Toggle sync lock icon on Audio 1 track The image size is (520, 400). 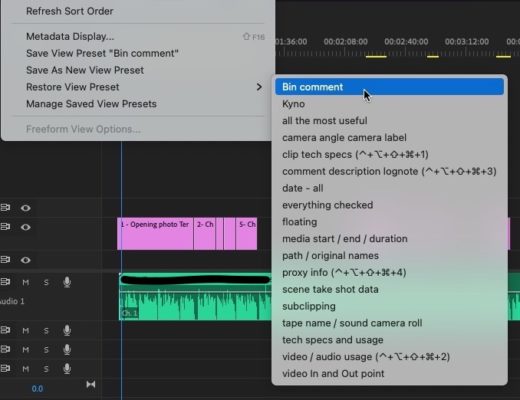point(5,282)
